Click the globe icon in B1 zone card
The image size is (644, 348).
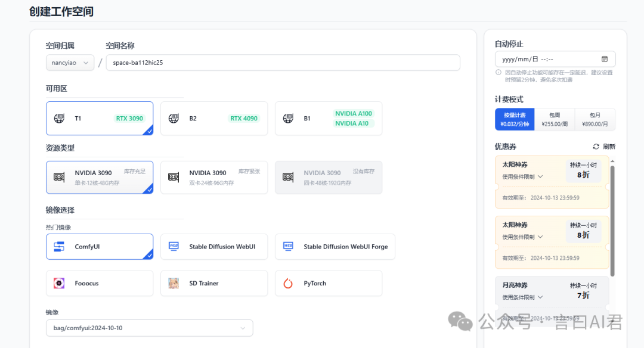(x=289, y=118)
